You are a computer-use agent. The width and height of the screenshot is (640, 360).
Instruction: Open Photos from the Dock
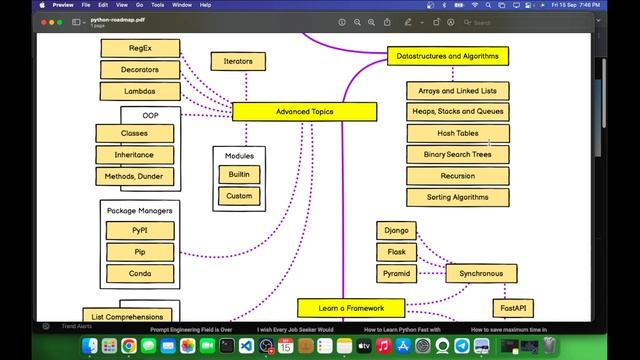point(188,346)
